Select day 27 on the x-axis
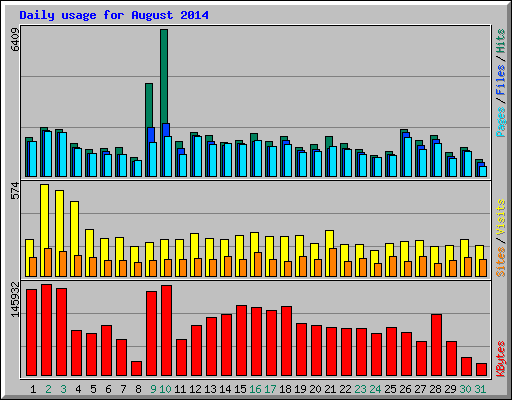 click(x=420, y=389)
